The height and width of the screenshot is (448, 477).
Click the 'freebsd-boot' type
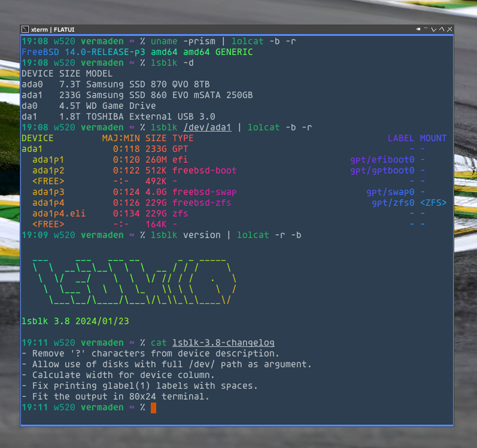pyautogui.click(x=205, y=170)
